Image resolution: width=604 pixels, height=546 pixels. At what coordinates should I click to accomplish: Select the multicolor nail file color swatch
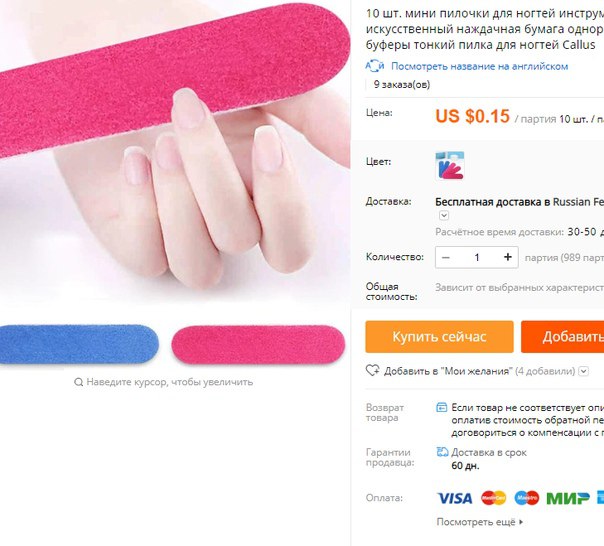[450, 166]
